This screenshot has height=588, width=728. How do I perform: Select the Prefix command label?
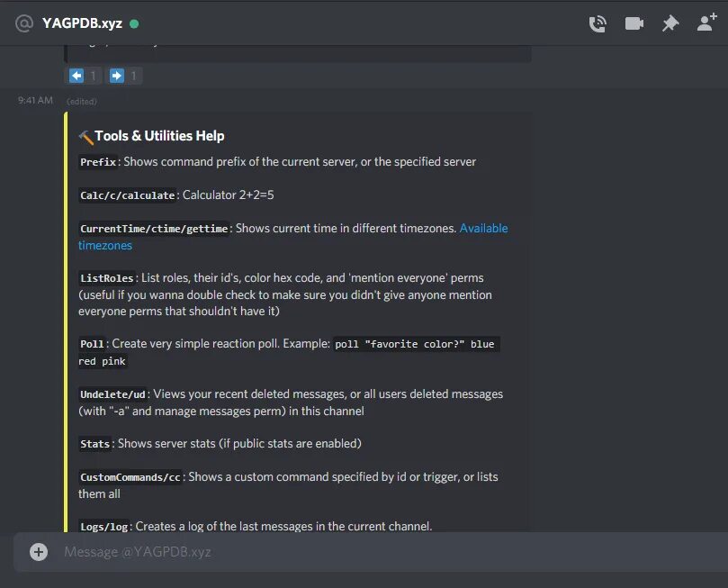click(98, 162)
